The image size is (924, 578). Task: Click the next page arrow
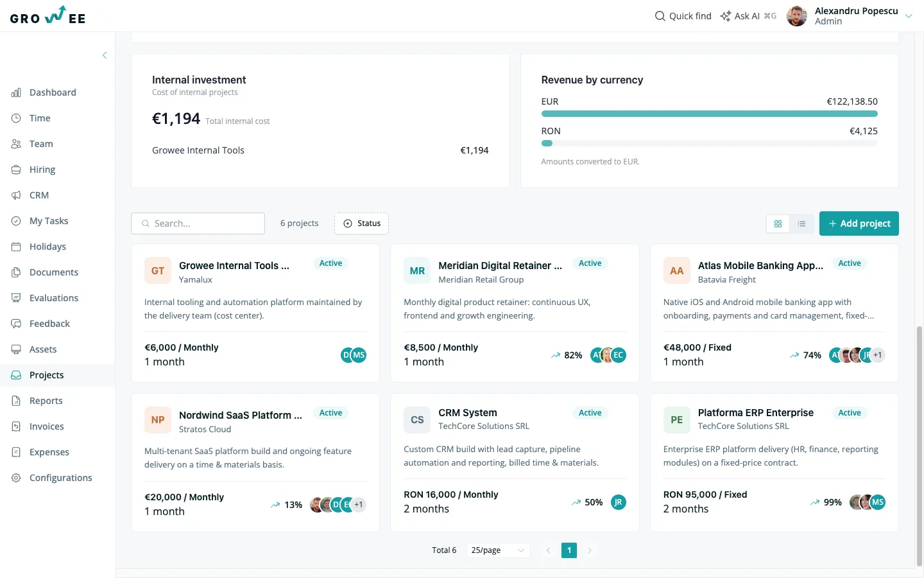590,550
